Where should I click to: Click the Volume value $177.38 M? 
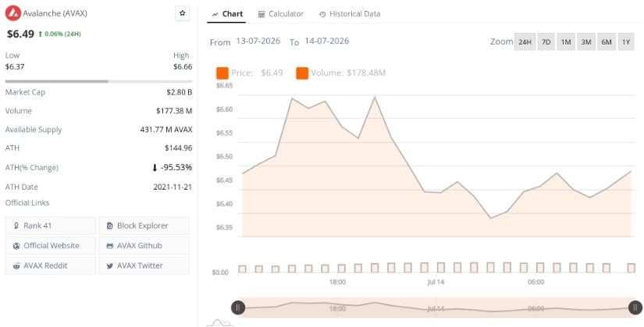pyautogui.click(x=174, y=111)
